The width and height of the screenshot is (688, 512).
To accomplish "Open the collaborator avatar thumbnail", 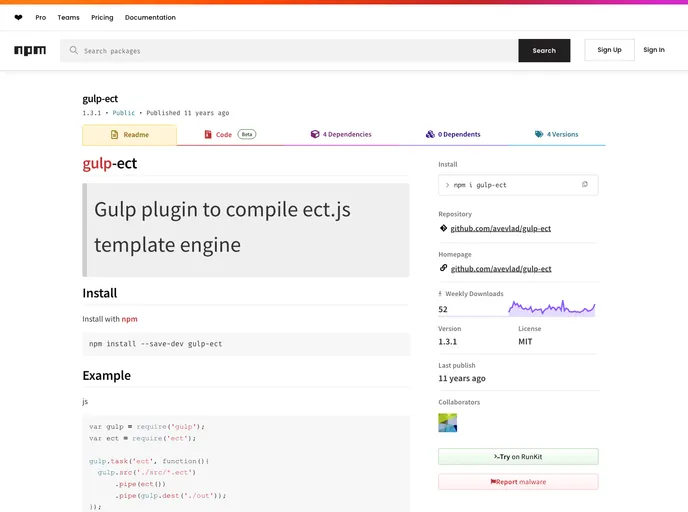I will coord(448,422).
